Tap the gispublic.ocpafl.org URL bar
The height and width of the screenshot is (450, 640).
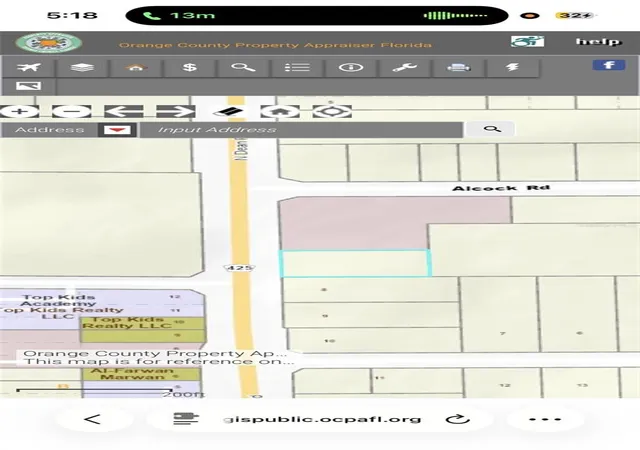(x=322, y=419)
